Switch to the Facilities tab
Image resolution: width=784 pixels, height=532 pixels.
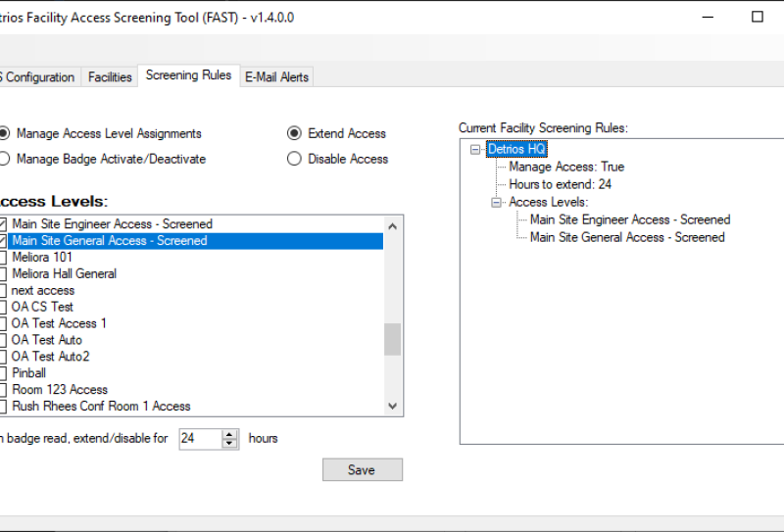[x=110, y=77]
